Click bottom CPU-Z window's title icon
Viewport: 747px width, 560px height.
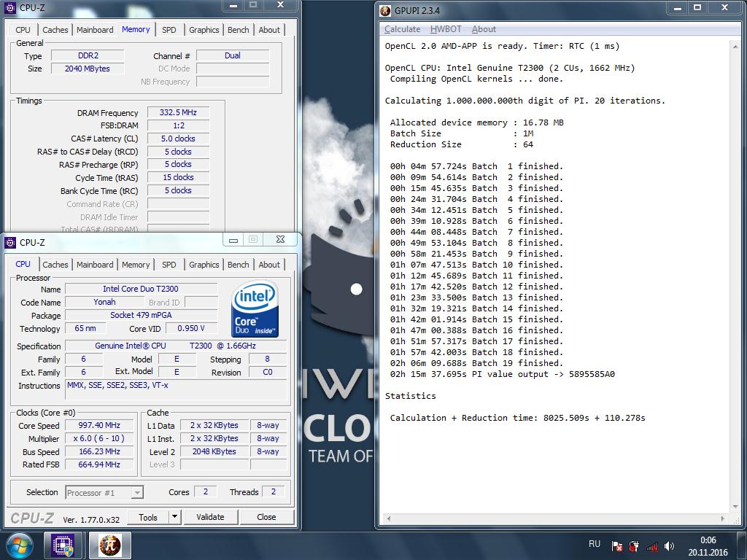coord(10,242)
